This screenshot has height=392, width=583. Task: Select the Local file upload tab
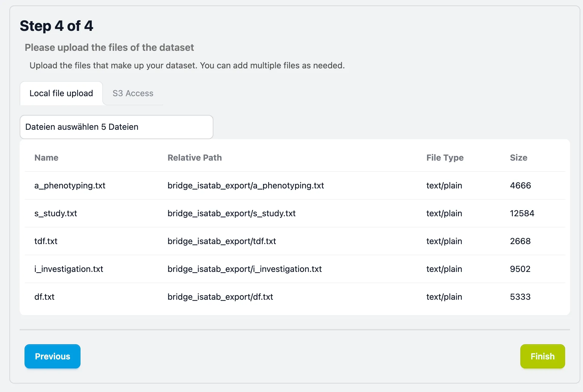click(x=61, y=93)
